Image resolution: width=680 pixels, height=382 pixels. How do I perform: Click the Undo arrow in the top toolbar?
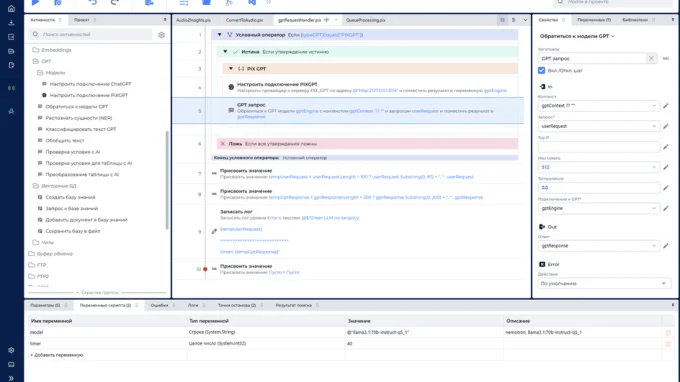click(92, 3)
